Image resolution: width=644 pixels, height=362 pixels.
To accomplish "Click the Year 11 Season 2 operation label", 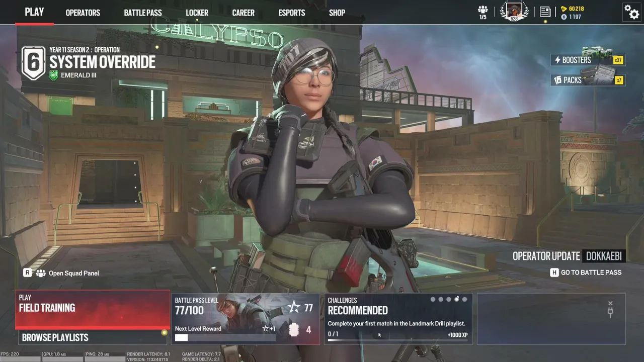I will (85, 50).
